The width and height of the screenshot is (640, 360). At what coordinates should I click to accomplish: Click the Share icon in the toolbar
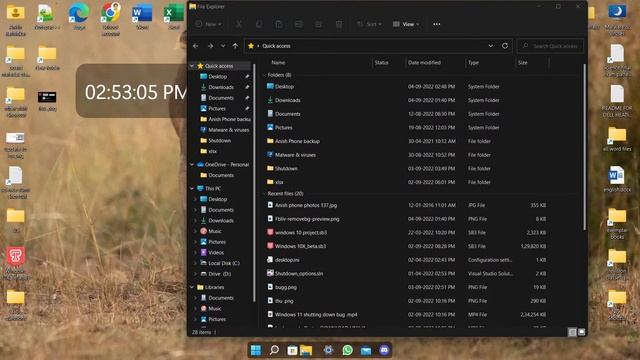point(319,24)
